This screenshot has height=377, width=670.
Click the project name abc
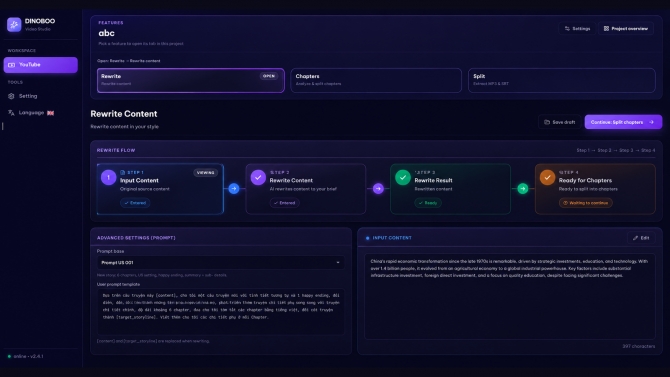[106, 33]
